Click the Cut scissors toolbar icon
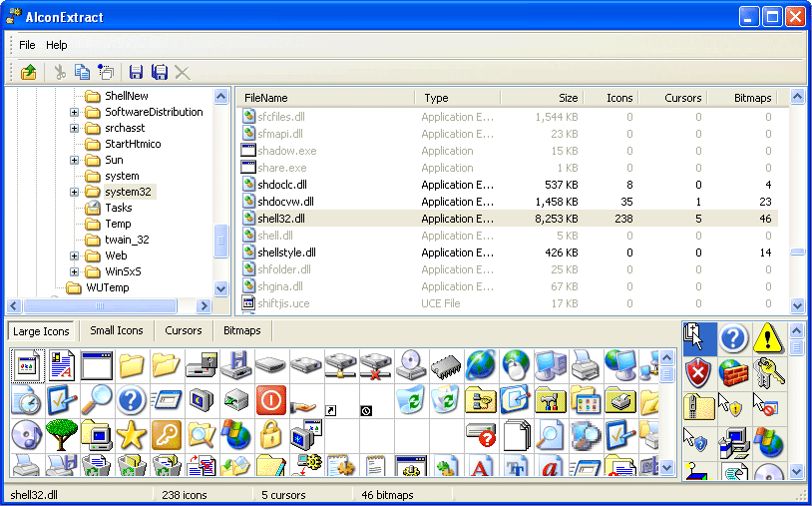This screenshot has width=812, height=506. [x=60, y=72]
